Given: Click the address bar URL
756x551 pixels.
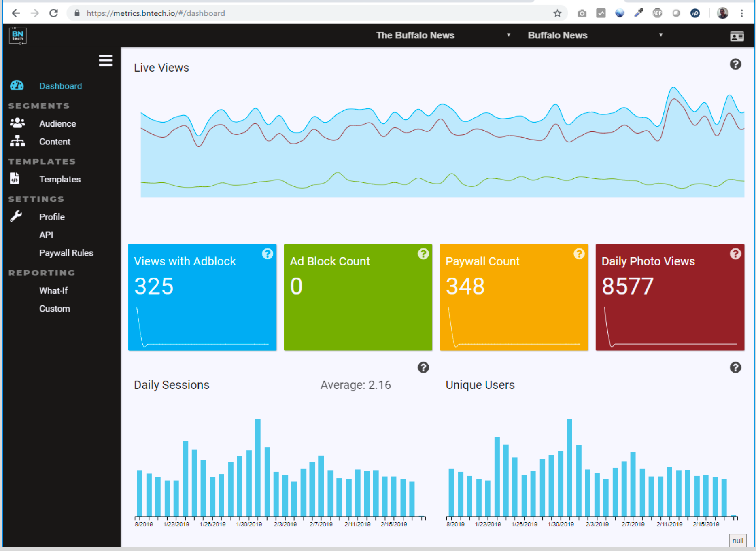Looking at the screenshot, I should 156,13.
